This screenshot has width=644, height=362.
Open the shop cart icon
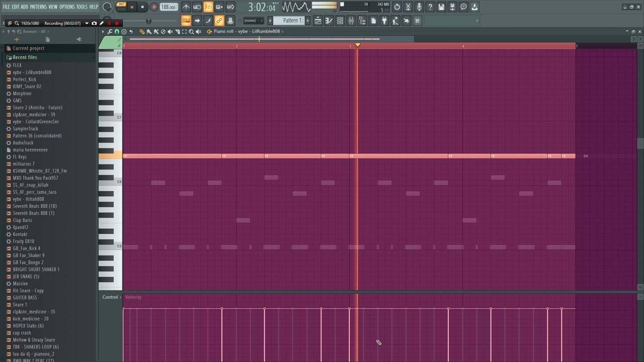[x=417, y=21]
